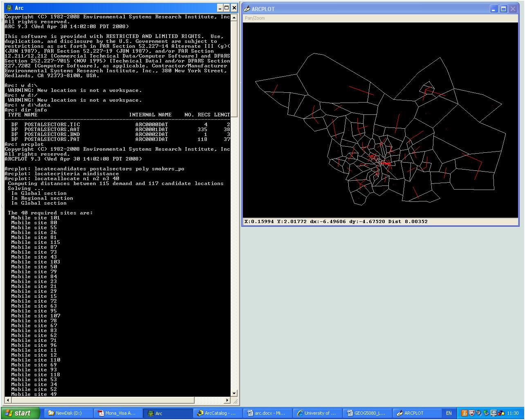Open the Java tray icon
The width and height of the screenshot is (525, 420).
point(464,413)
